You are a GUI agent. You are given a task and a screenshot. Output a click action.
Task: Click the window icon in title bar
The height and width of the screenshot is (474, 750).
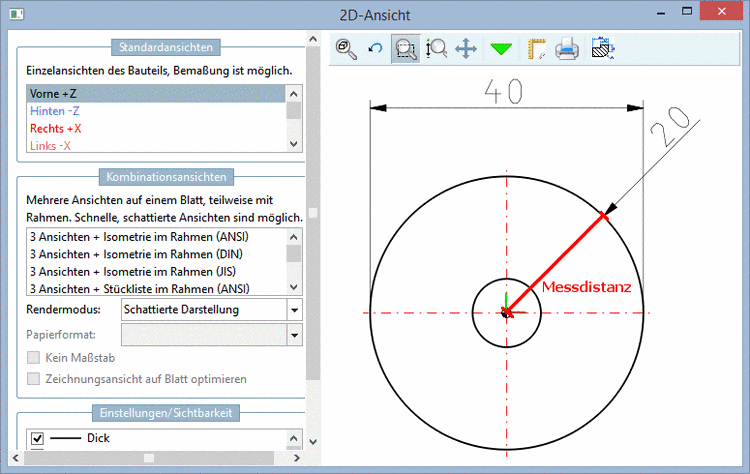(17, 14)
